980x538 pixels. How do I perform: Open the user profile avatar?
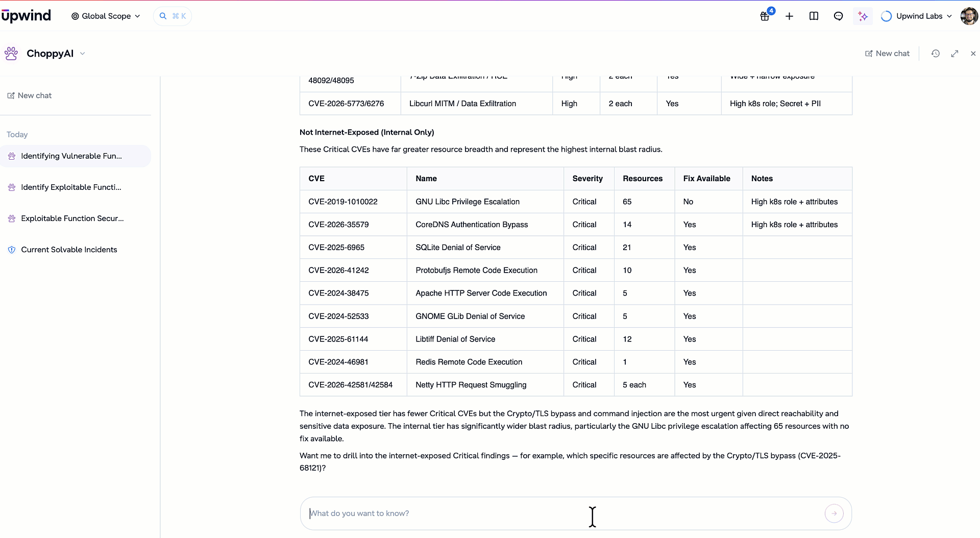point(969,16)
